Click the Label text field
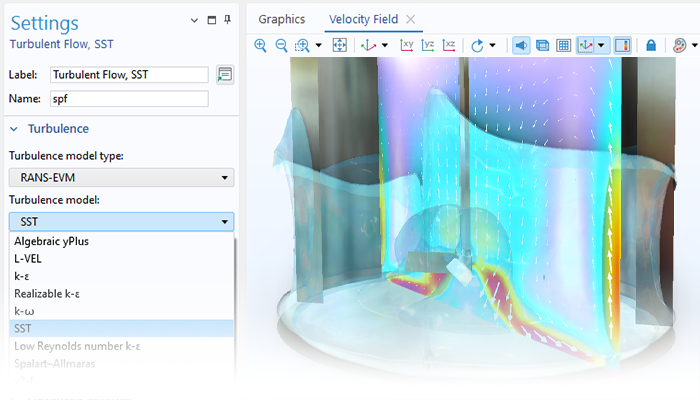Viewport: 700px width, 400px height. pyautogui.click(x=129, y=75)
